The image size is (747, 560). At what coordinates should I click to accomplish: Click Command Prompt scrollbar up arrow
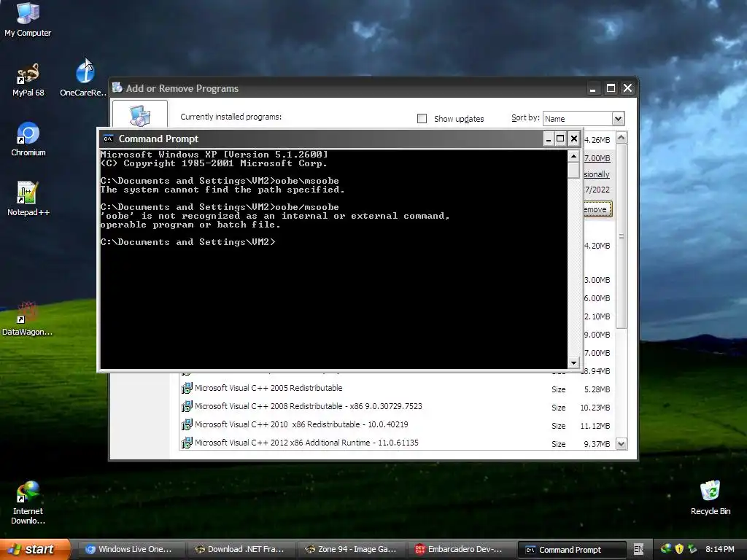pyautogui.click(x=573, y=156)
